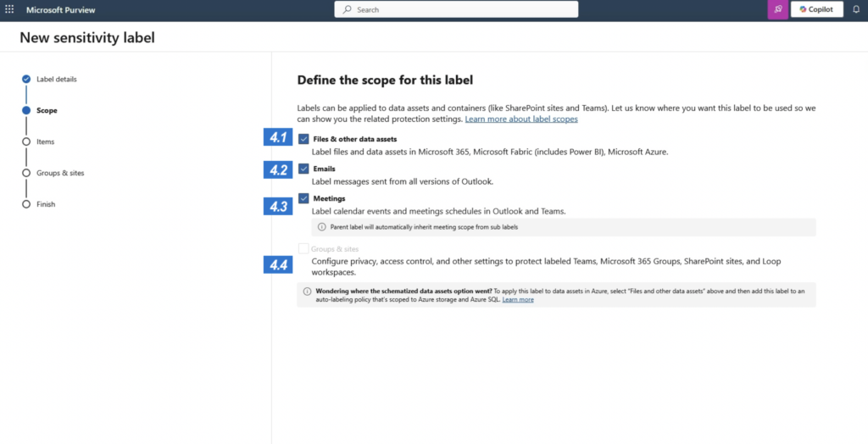This screenshot has height=444, width=868.
Task: Uncheck the Meetings checkbox
Action: [303, 198]
